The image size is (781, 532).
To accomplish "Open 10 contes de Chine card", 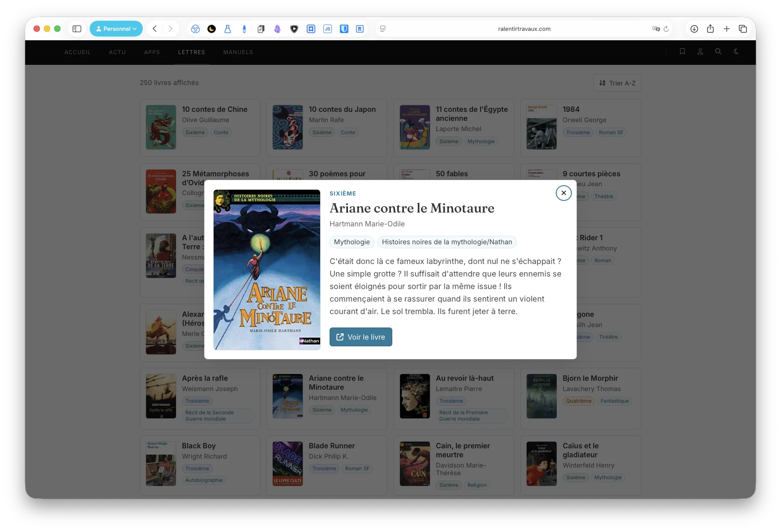I will [200, 128].
